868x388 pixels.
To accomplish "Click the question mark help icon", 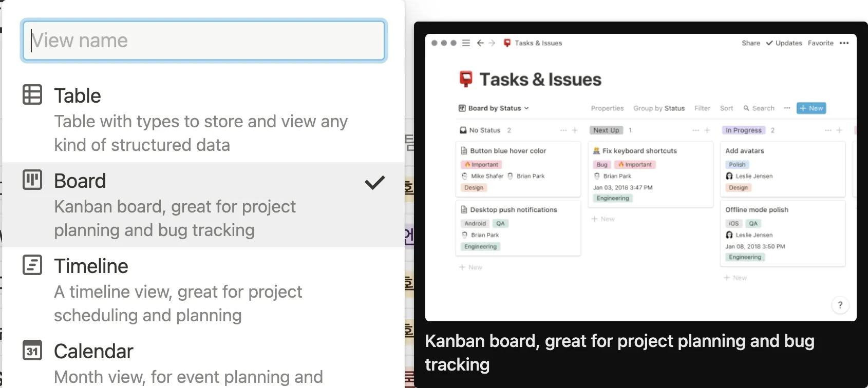I will coord(840,305).
